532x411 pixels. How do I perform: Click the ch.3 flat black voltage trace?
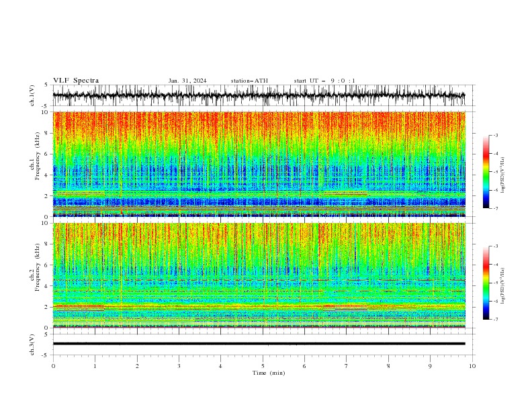259,344
